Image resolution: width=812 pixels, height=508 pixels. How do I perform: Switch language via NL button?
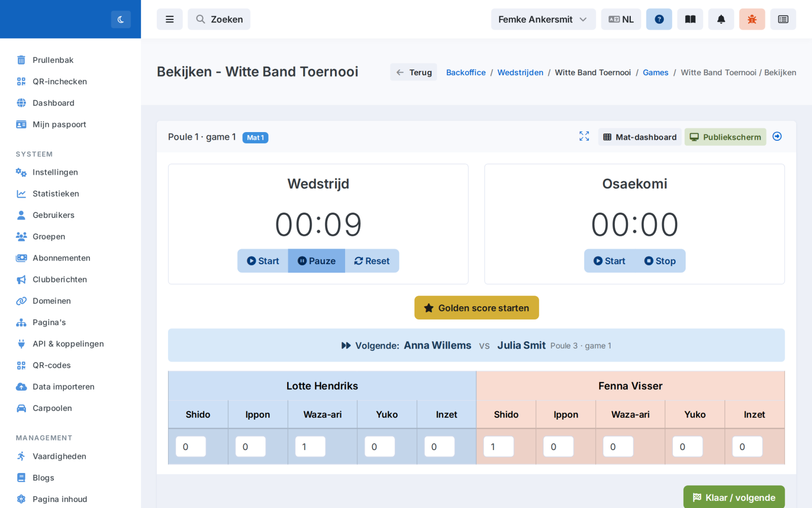click(621, 19)
